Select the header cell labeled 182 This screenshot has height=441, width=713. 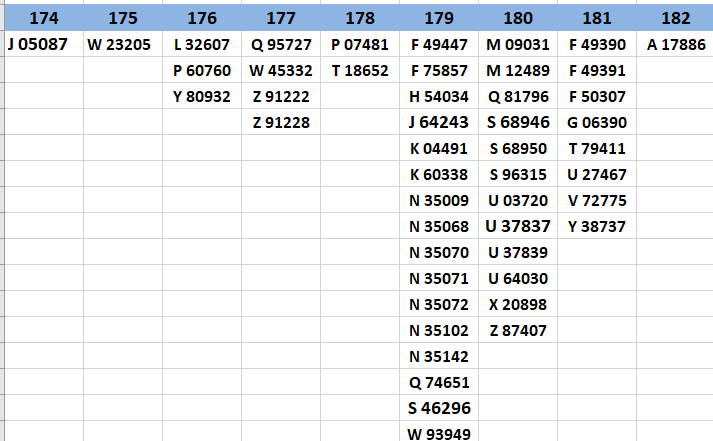click(x=675, y=18)
